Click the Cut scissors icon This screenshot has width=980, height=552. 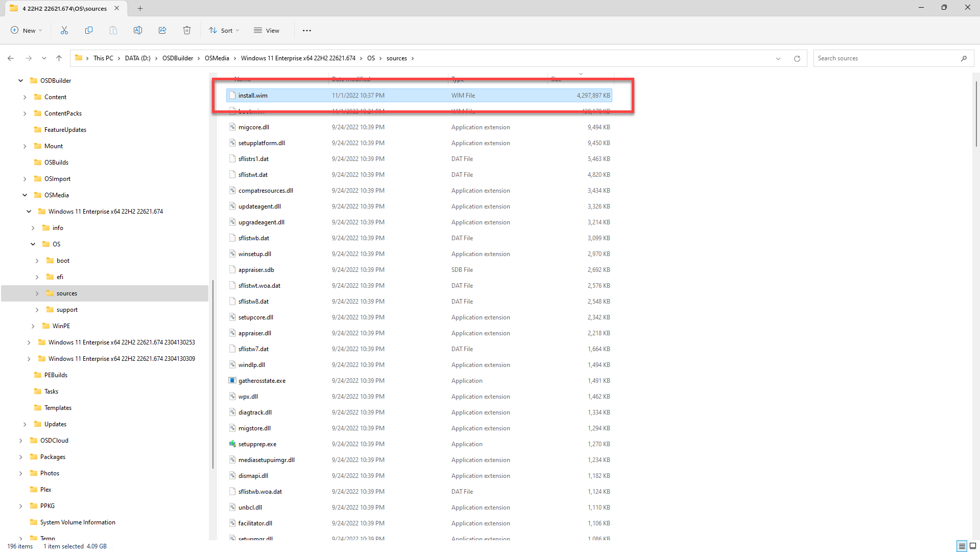(x=64, y=31)
